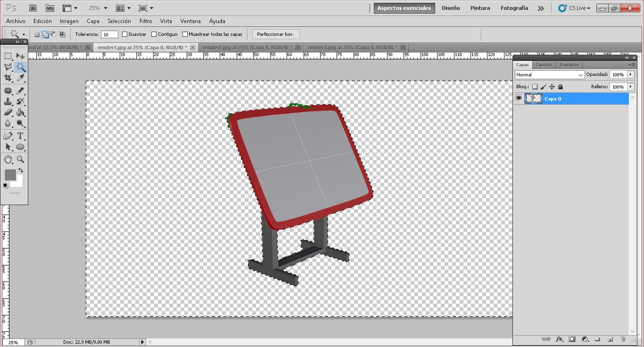
Task: Choose Add to Selection mode
Action: pos(45,34)
